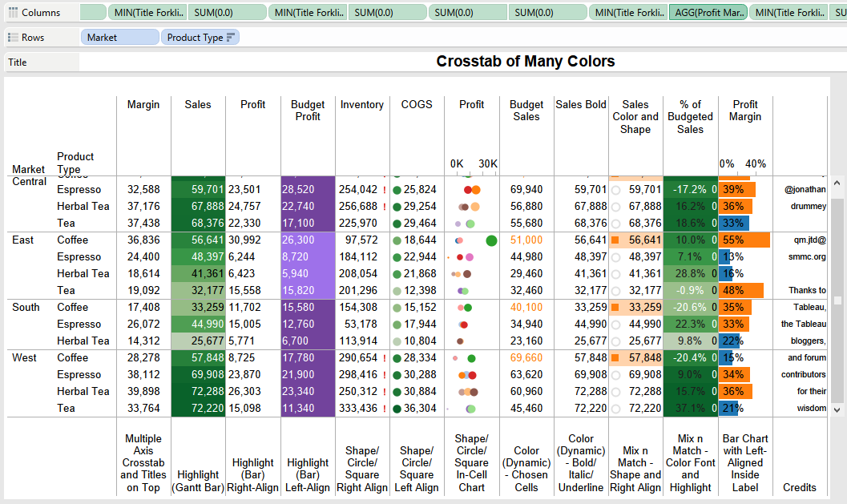The width and height of the screenshot is (847, 504).
Task: Click the Margin value 32,588
Action: pos(143,190)
